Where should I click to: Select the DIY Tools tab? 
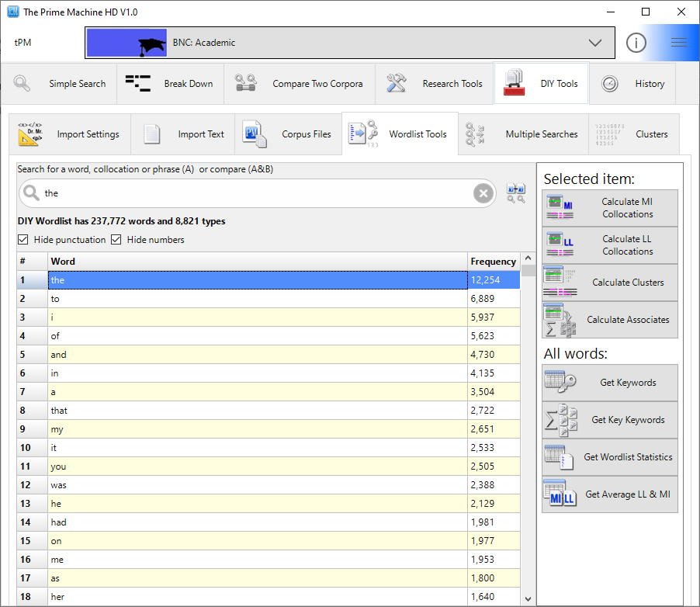click(541, 84)
